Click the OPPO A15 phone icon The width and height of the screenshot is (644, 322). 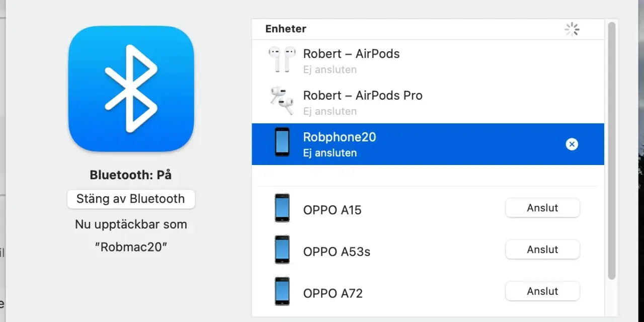[282, 208]
